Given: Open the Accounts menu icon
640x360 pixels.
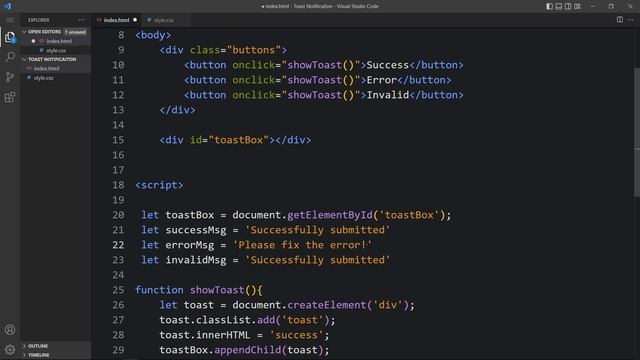Looking at the screenshot, I should pyautogui.click(x=10, y=329).
